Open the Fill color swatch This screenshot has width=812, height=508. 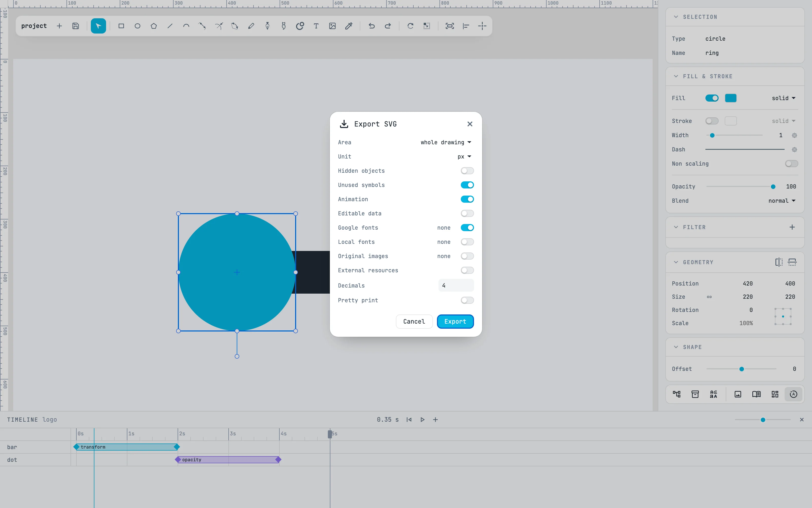(731, 98)
